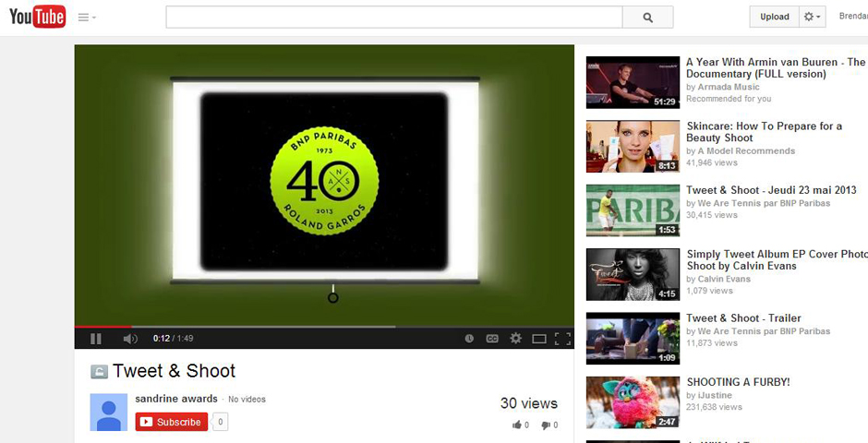Viewport: 868px width, 443px height.
Task: Click 'Recommended for you' label
Action: click(729, 99)
